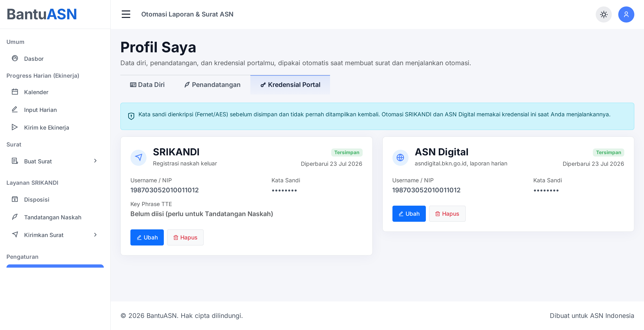This screenshot has width=644, height=330.
Task: Click 'asndigital.bkn.go.id, laporan harian' subtitle
Action: 461,164
